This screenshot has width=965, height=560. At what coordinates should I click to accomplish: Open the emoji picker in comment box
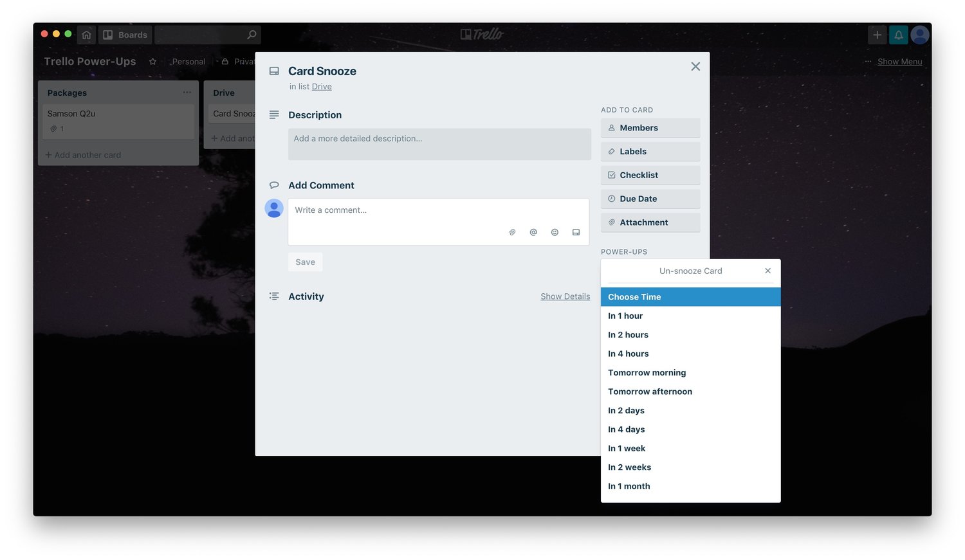555,232
